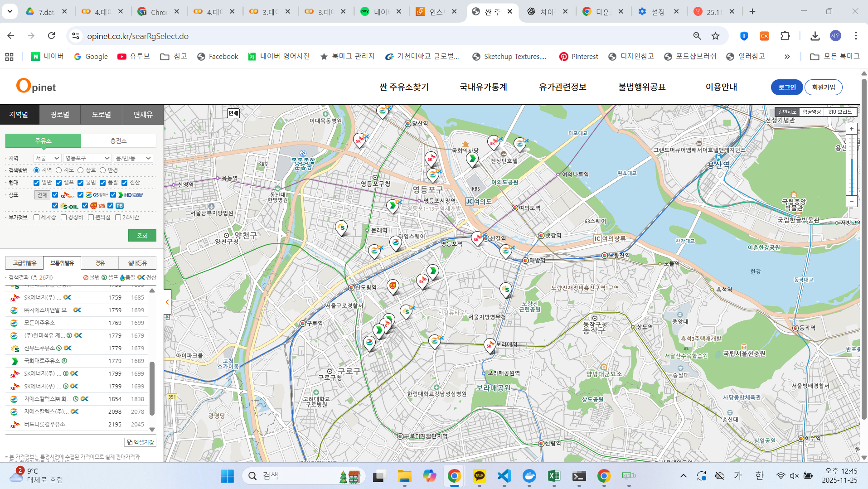
Task: Open the 영등포구 district dropdown
Action: pyautogui.click(x=87, y=158)
